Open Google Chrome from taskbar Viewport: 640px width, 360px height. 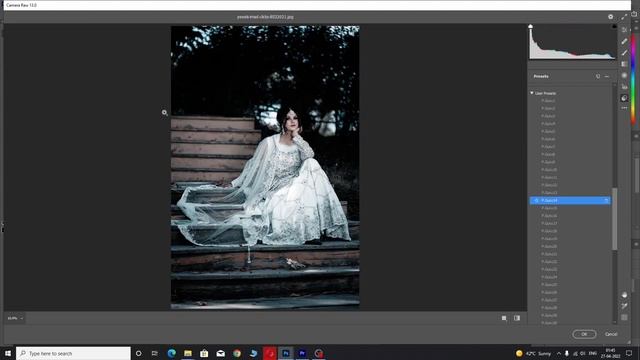(x=237, y=353)
